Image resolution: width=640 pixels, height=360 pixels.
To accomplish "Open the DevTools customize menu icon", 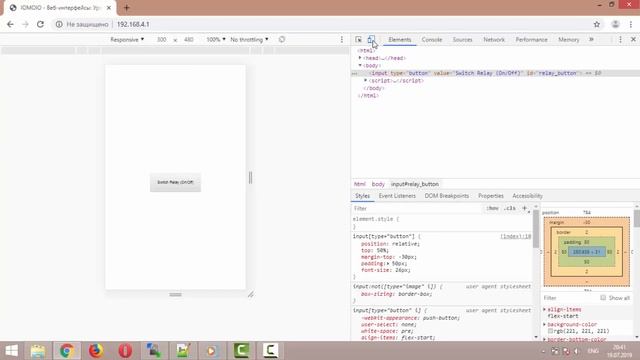I will point(620,40).
